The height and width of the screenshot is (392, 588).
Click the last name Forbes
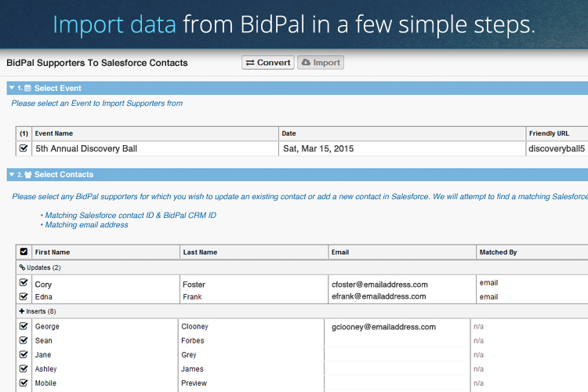(192, 340)
